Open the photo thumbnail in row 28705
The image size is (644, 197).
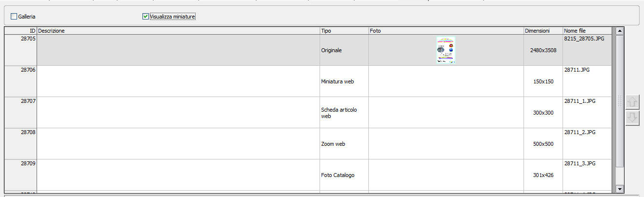pyautogui.click(x=445, y=50)
